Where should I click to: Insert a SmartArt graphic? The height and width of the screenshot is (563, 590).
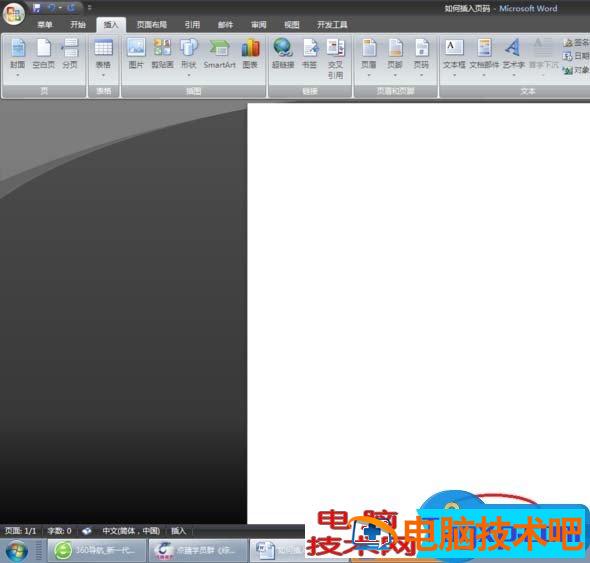[x=220, y=54]
